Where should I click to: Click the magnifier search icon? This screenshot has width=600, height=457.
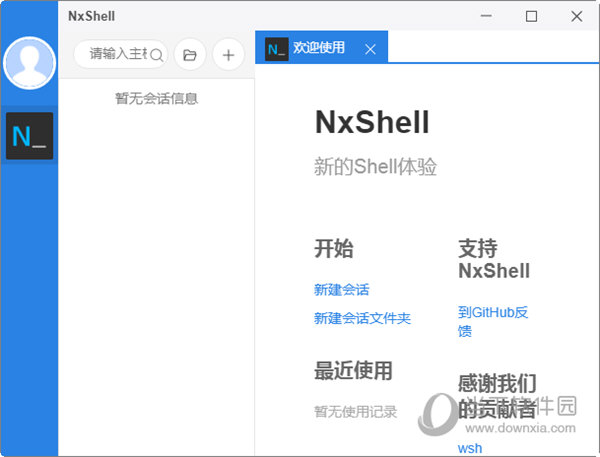tap(156, 55)
